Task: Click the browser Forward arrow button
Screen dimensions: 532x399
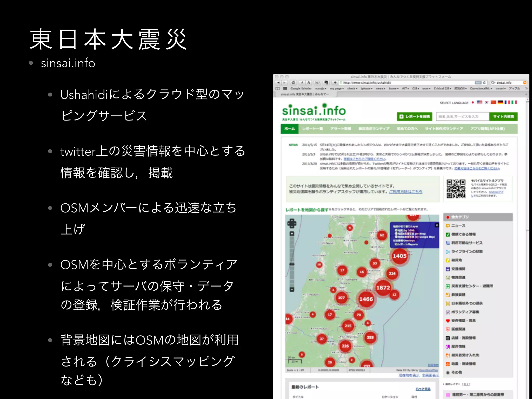Action: (285, 83)
